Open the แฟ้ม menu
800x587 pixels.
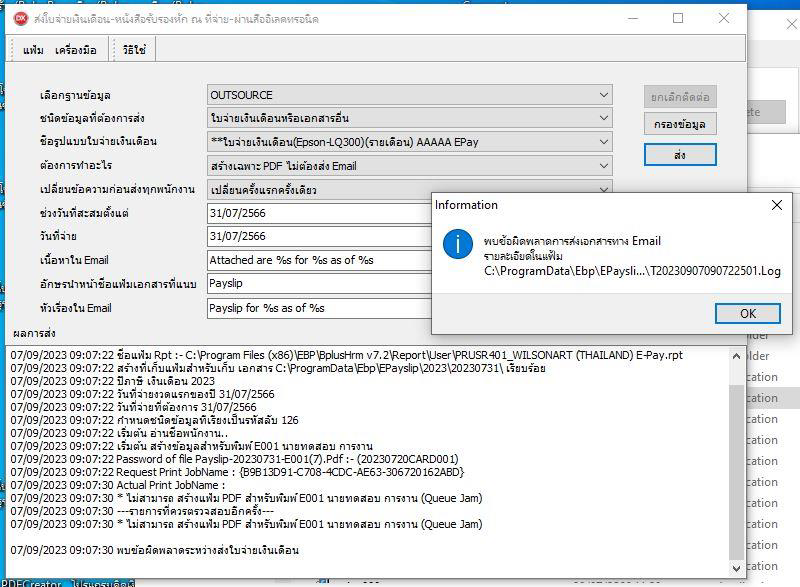pos(33,49)
